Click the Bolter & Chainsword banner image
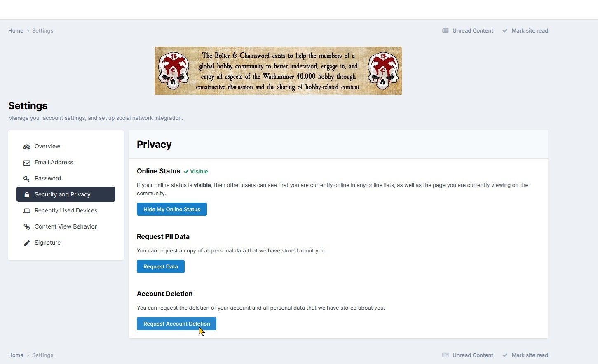Screen dimensions: 598x364 pos(278,71)
